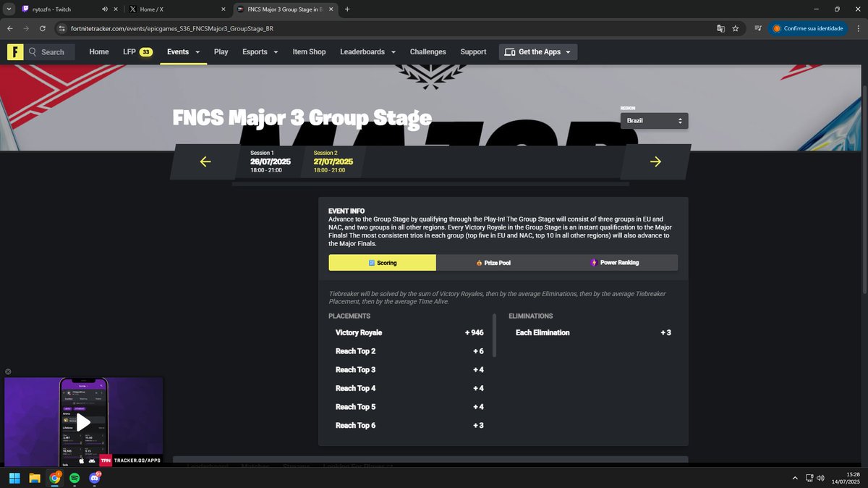Click the network icon in system tray

[808, 478]
